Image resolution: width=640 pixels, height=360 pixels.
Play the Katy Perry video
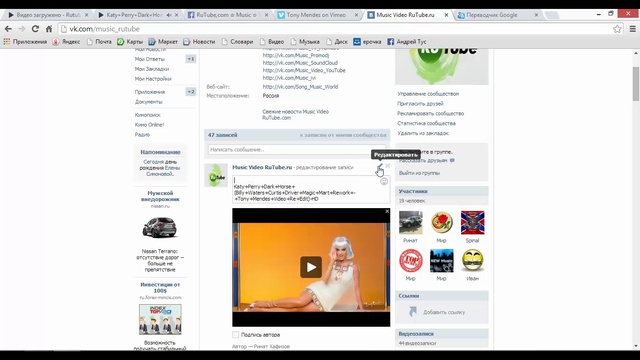(311, 267)
